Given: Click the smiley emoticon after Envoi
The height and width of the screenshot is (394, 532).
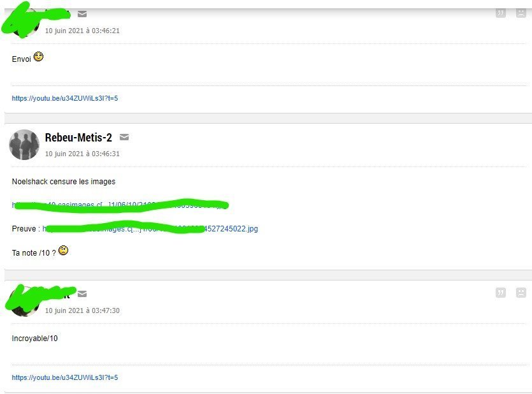Looking at the screenshot, I should [x=39, y=57].
